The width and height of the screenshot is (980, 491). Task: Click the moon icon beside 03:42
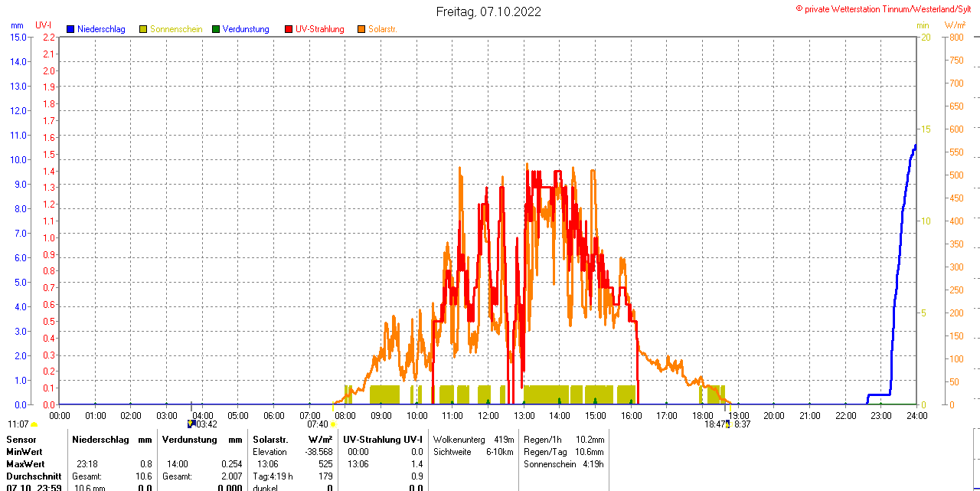191,424
